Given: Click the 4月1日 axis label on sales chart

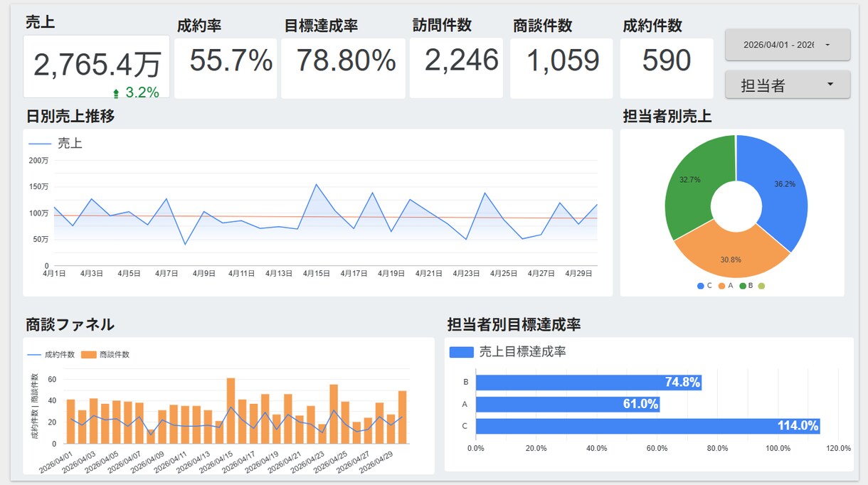Looking at the screenshot, I should [54, 273].
